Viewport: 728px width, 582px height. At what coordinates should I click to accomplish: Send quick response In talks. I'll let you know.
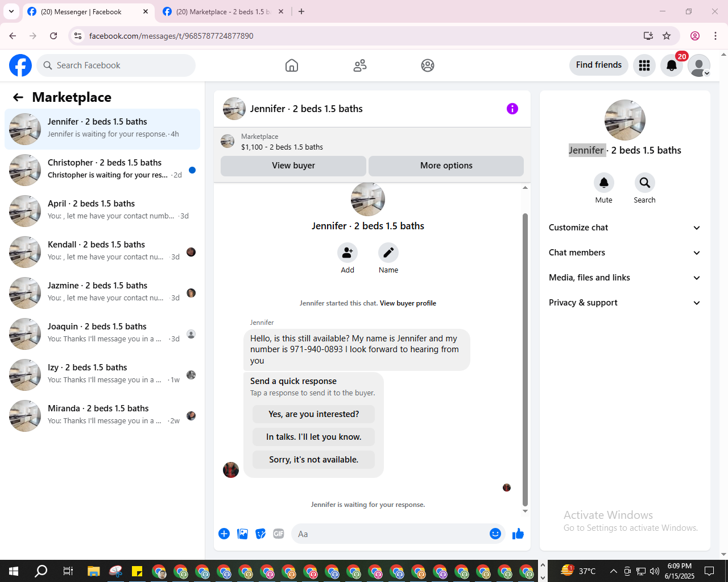[x=314, y=437]
